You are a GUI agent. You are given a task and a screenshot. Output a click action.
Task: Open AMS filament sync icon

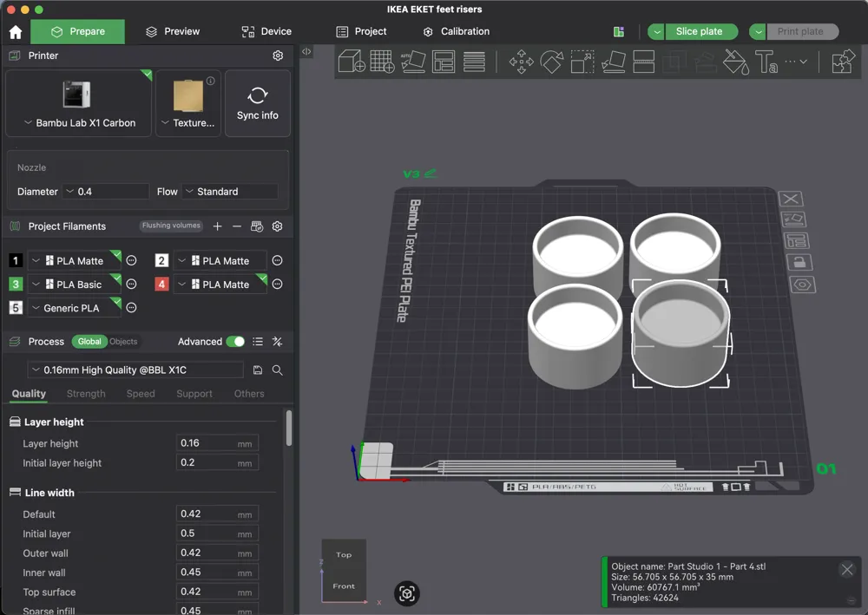tap(257, 226)
